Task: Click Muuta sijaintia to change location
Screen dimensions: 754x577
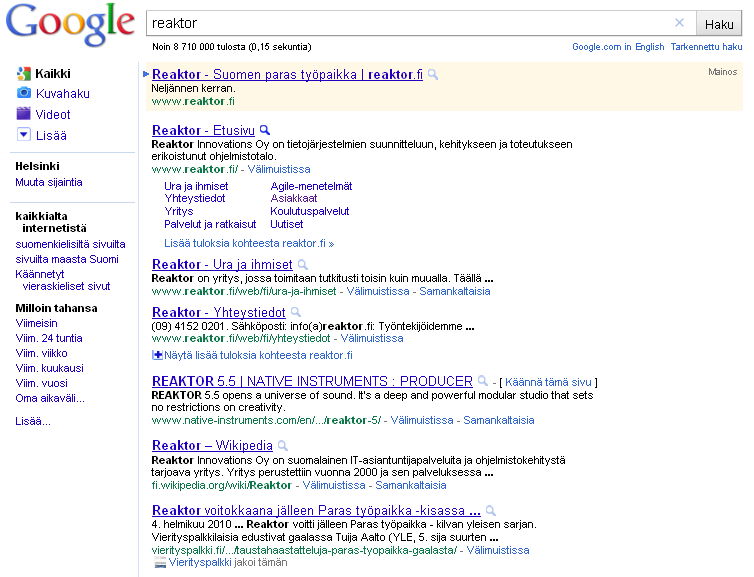Action: pyautogui.click(x=49, y=182)
